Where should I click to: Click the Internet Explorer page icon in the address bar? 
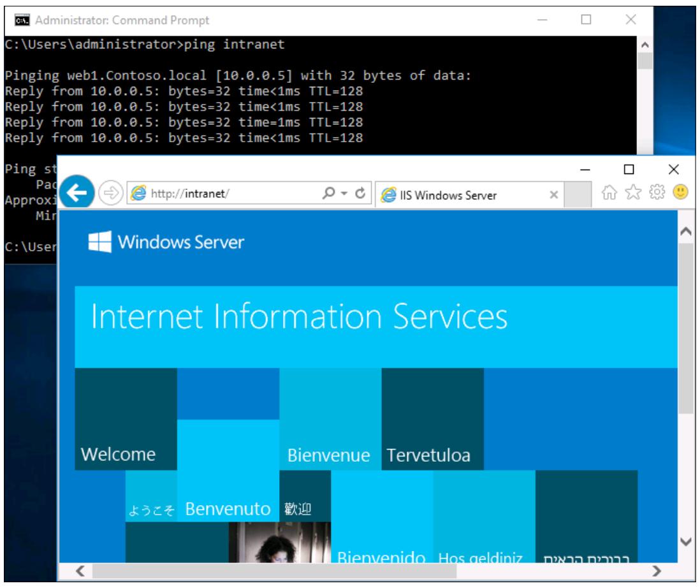138,193
